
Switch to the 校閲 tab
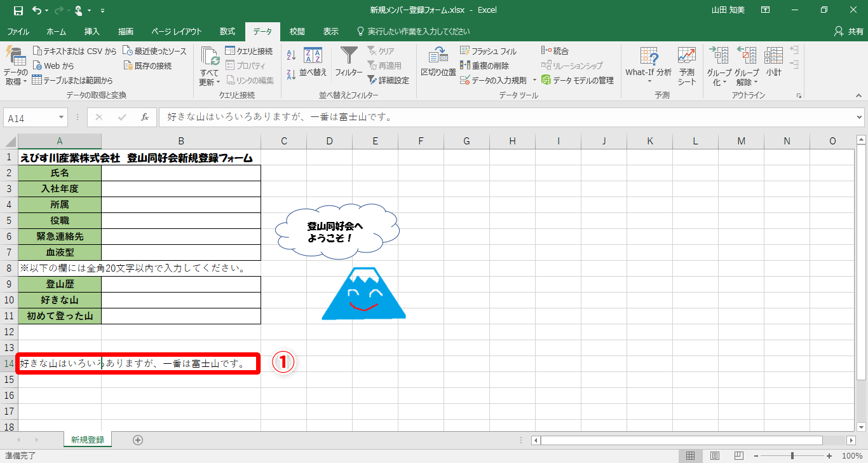297,32
